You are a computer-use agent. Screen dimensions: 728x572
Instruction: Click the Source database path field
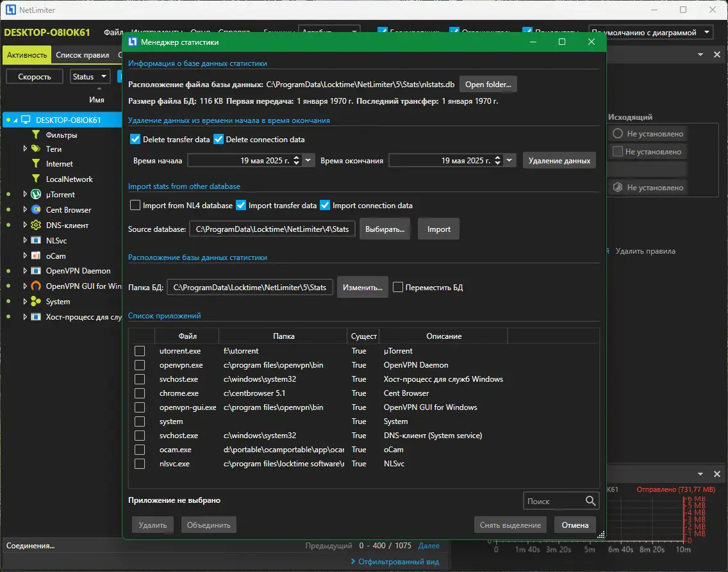coord(272,229)
